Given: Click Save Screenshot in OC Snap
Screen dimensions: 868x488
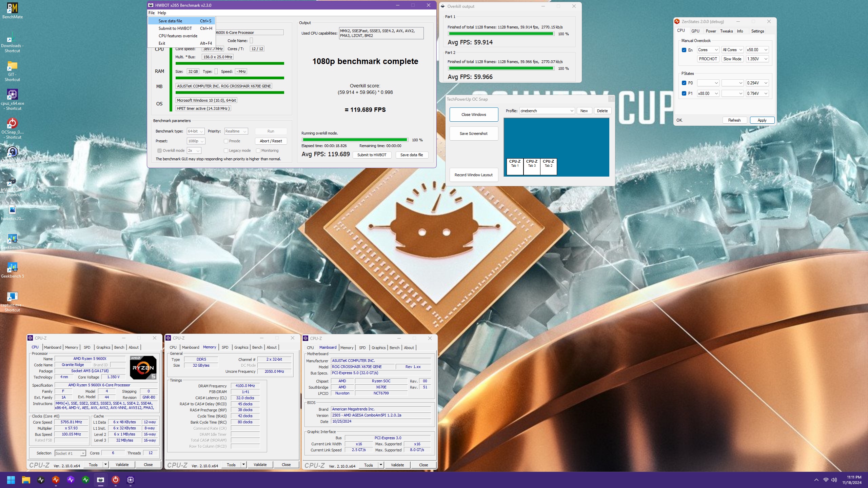Looking at the screenshot, I should click(x=474, y=134).
